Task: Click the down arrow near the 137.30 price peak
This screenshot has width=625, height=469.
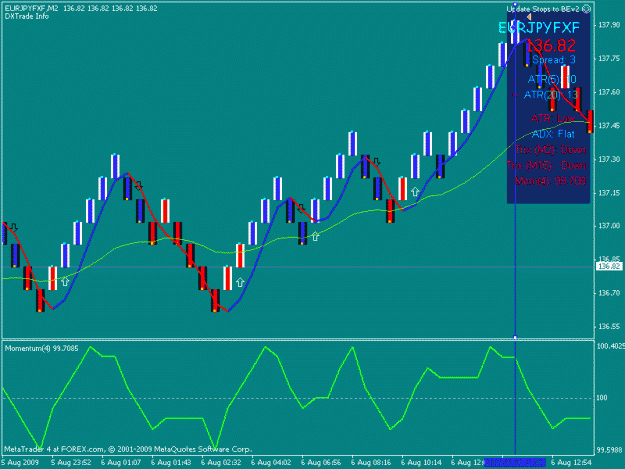Action: coord(376,162)
